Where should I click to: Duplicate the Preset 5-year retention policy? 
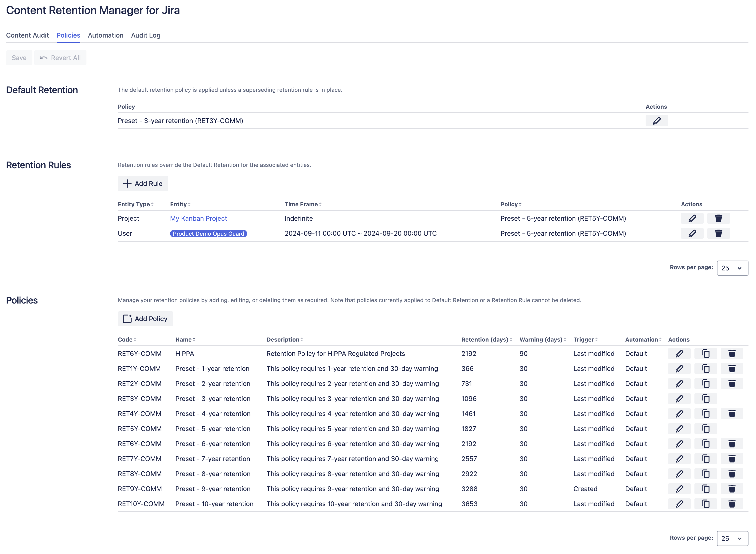(705, 429)
